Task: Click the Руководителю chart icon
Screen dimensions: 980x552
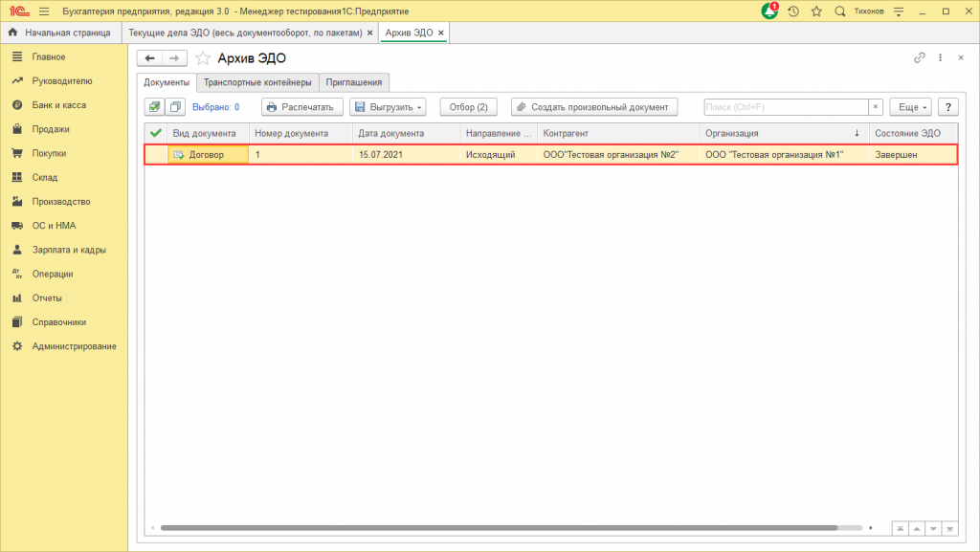Action: pyautogui.click(x=17, y=80)
